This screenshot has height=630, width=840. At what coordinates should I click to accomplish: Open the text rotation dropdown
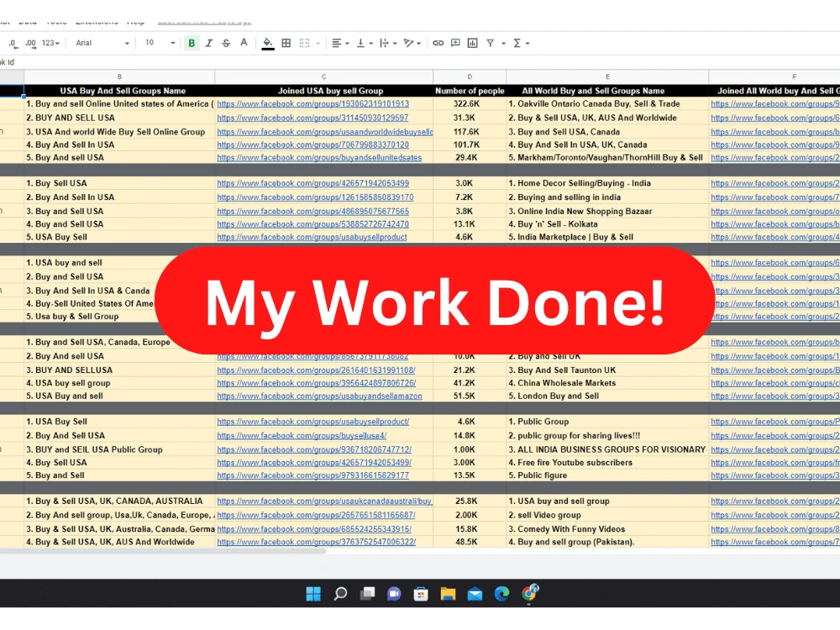point(412,44)
